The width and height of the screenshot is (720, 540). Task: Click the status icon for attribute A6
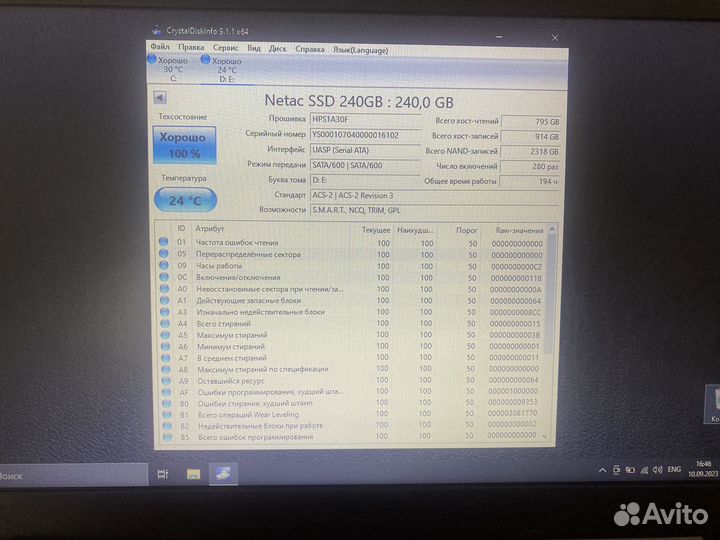165,347
